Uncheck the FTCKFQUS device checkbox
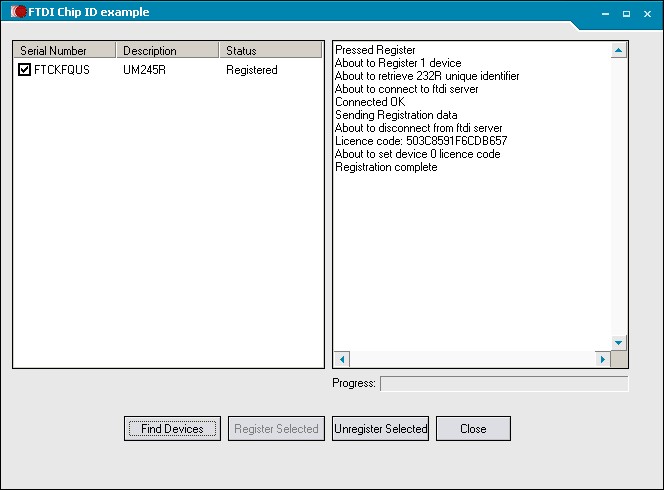 coord(25,70)
